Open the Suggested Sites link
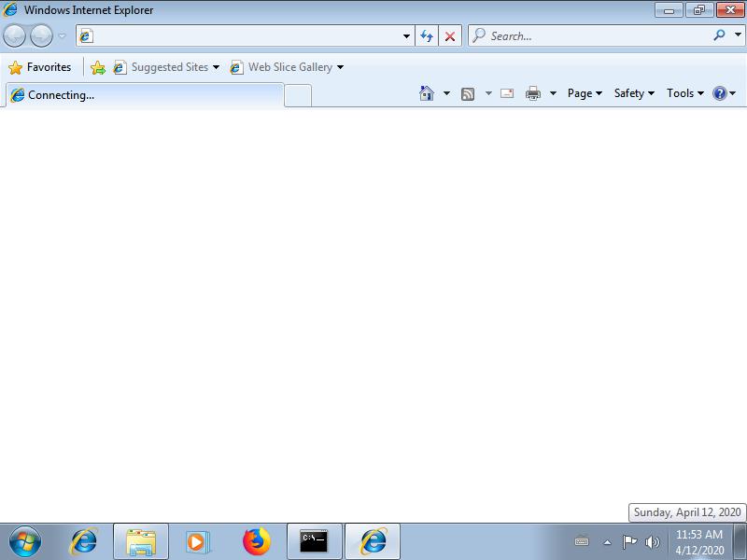The height and width of the screenshot is (560, 747). pyautogui.click(x=169, y=67)
